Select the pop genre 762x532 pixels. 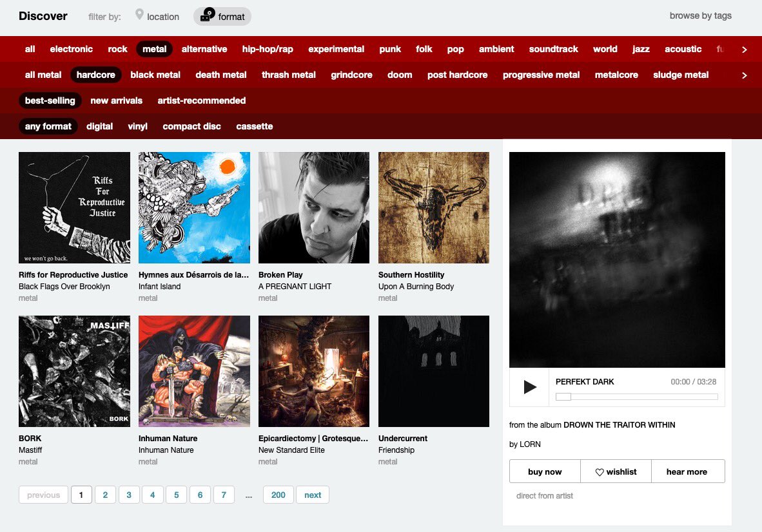coord(456,49)
